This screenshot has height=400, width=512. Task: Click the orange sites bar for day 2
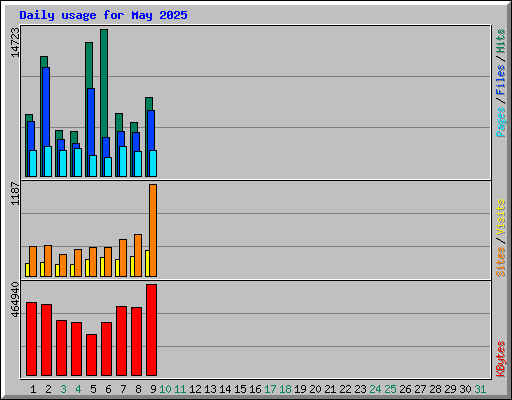[48, 261]
